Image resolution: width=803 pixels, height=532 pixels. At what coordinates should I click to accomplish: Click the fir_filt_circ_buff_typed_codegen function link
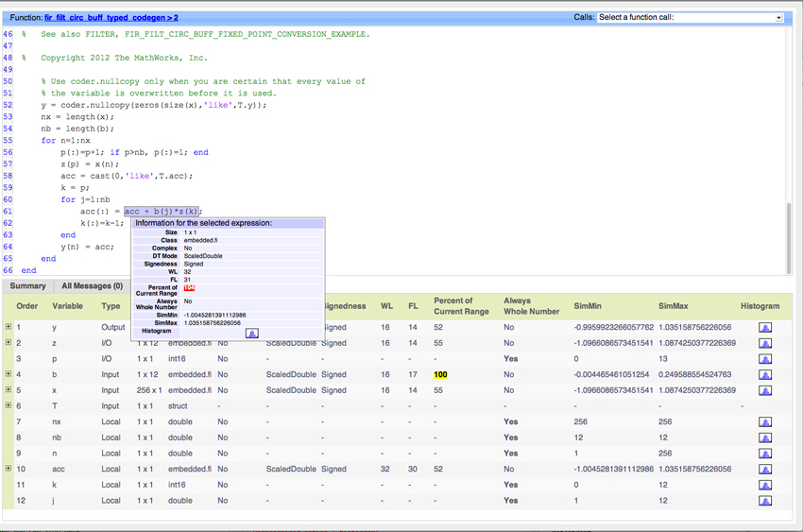click(111, 17)
